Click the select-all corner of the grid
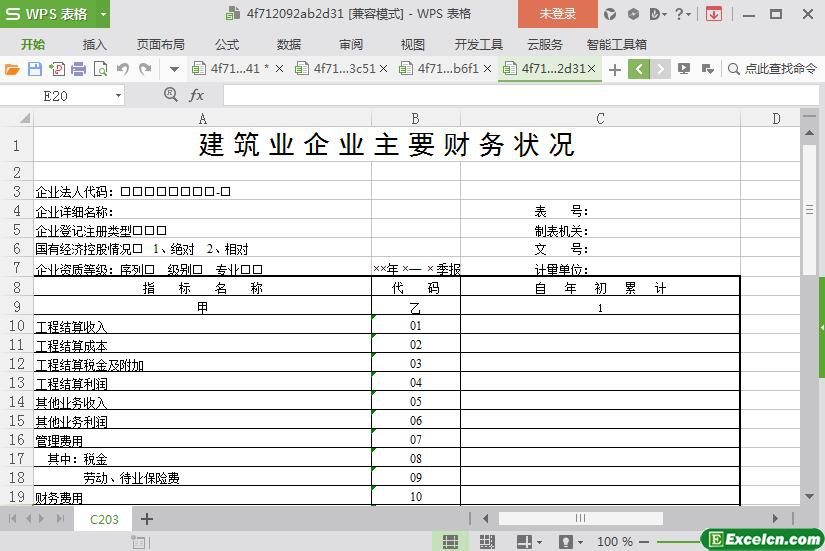The width and height of the screenshot is (825, 551). click(17, 118)
